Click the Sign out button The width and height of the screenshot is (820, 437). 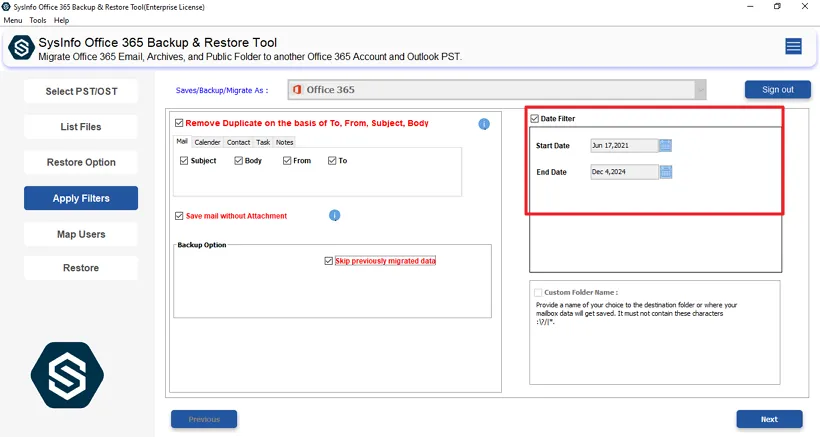777,90
